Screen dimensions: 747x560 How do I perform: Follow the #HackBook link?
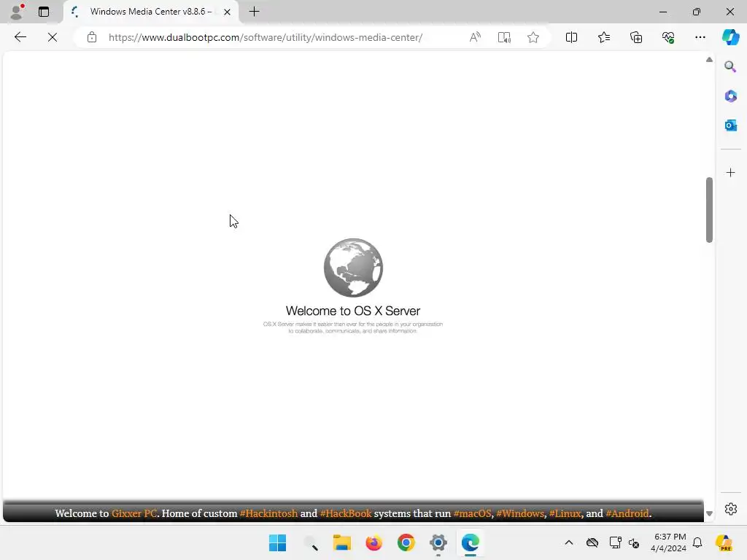tap(346, 513)
